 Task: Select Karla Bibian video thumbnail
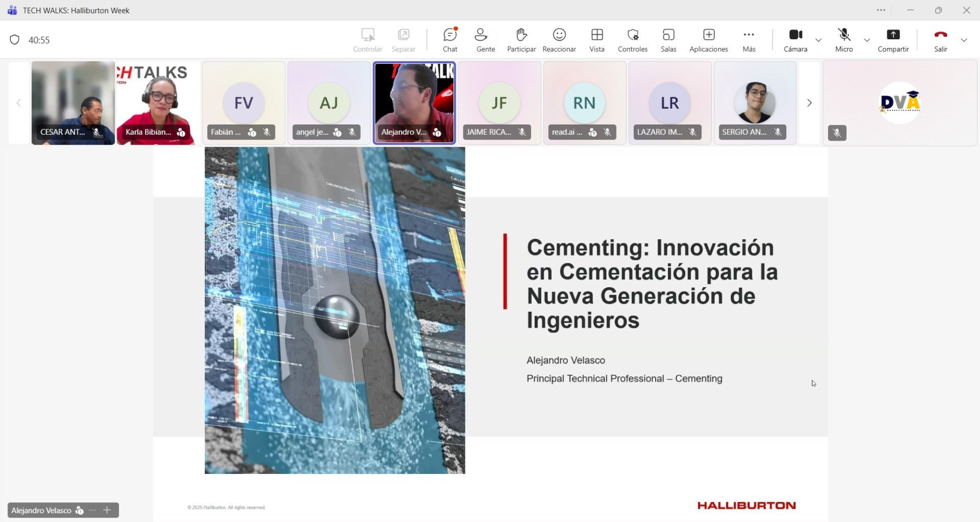pos(158,103)
